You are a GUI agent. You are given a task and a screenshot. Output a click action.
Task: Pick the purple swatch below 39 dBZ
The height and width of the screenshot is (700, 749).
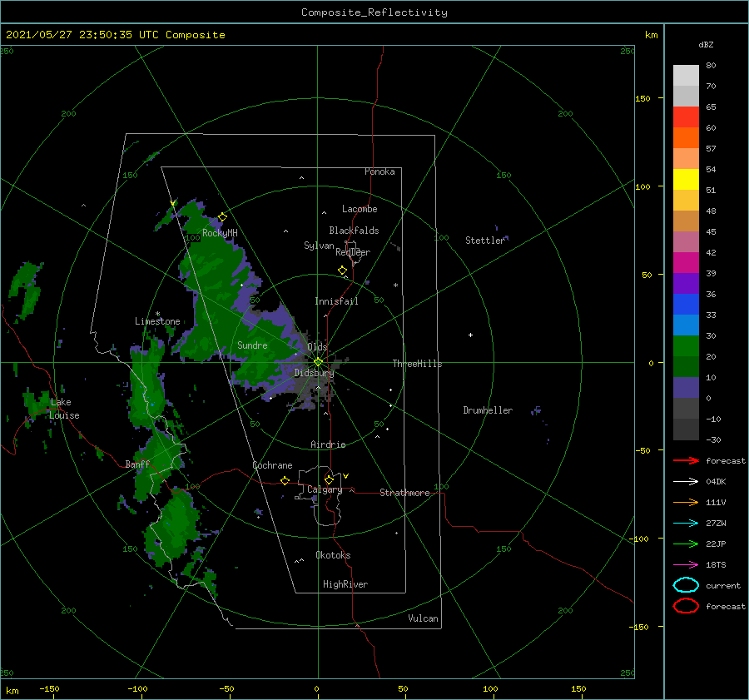tap(686, 284)
